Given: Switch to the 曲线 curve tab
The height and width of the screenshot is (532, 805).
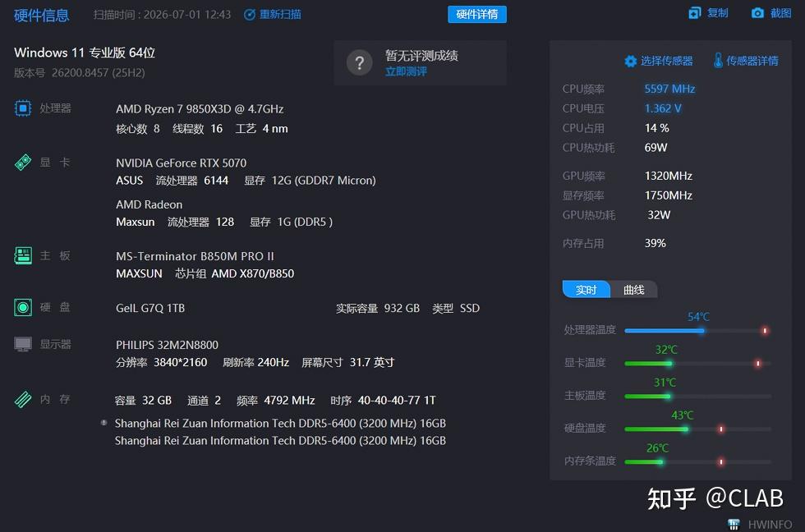Looking at the screenshot, I should tap(634, 290).
